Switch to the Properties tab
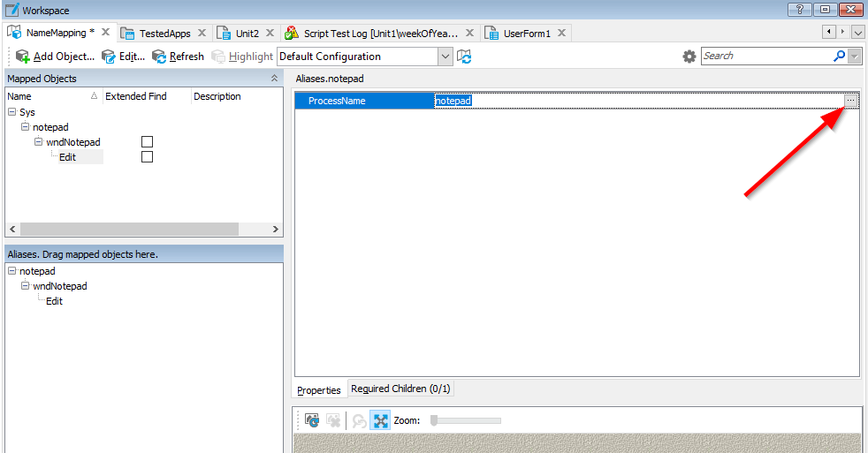The image size is (868, 453). [x=319, y=390]
